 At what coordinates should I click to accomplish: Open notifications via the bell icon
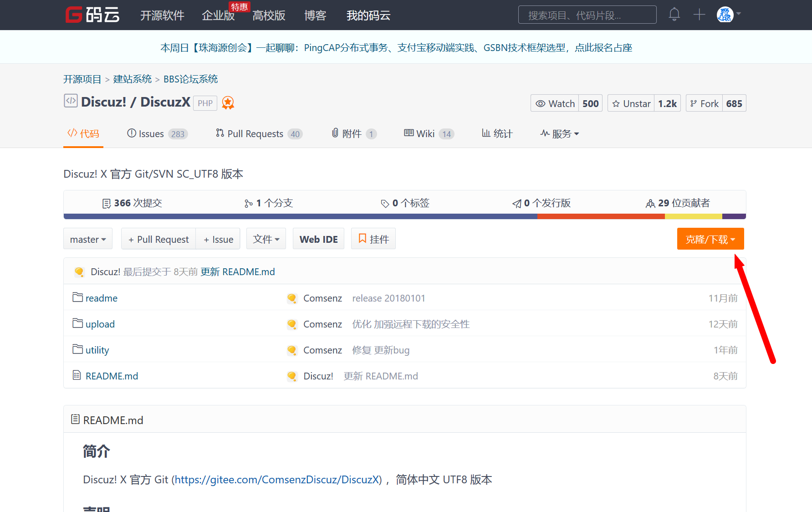coord(674,14)
